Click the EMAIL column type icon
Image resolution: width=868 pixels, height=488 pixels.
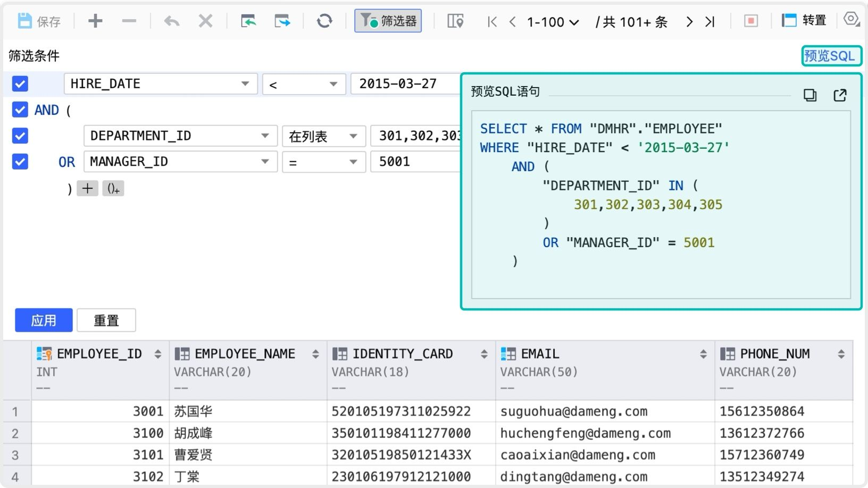tap(508, 354)
